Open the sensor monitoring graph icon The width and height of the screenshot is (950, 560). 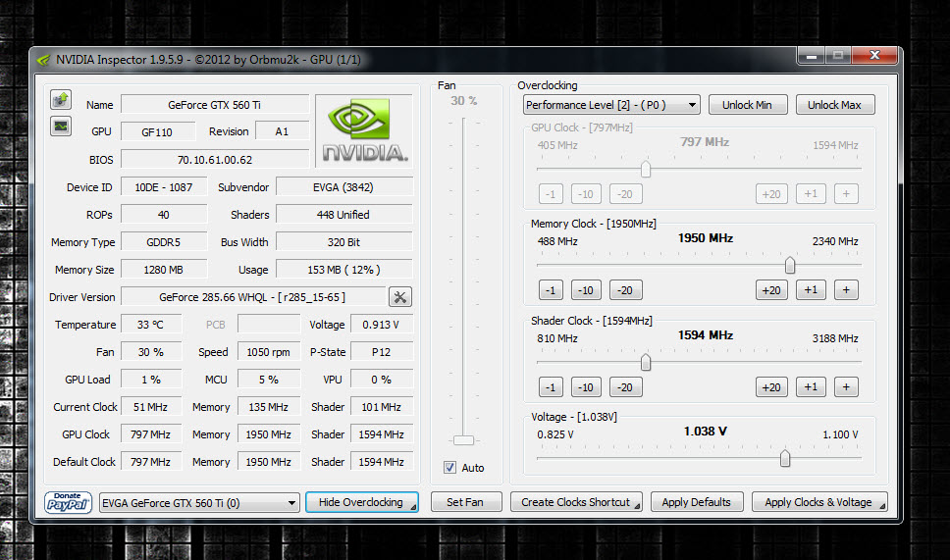(61, 127)
